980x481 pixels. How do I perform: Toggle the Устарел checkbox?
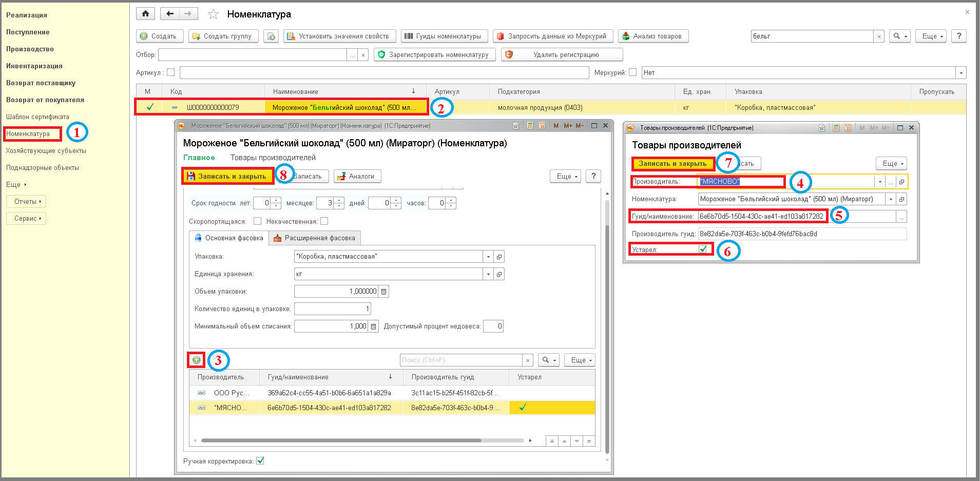click(703, 249)
